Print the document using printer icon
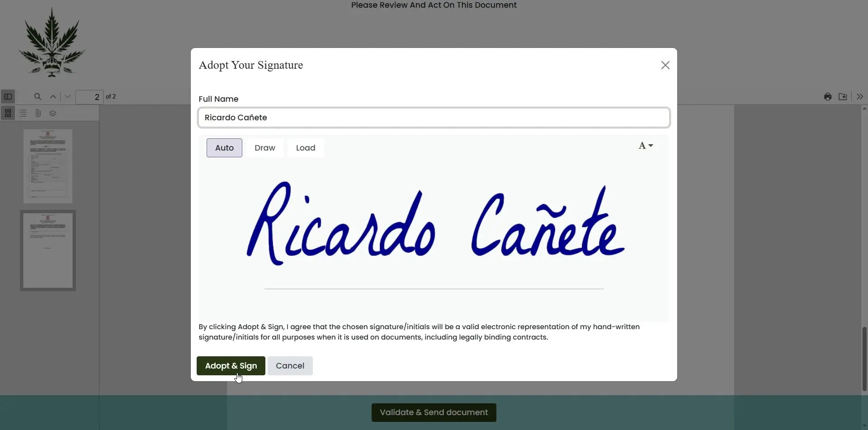 pyautogui.click(x=827, y=97)
